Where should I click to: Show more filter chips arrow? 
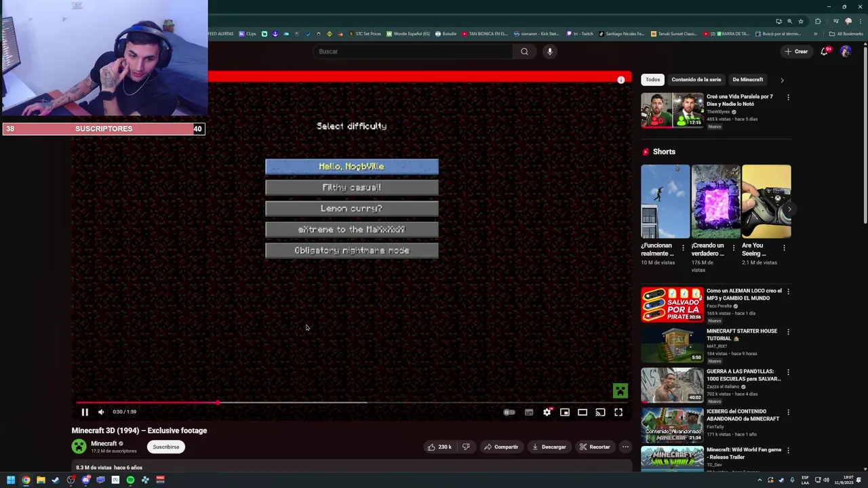(x=782, y=80)
